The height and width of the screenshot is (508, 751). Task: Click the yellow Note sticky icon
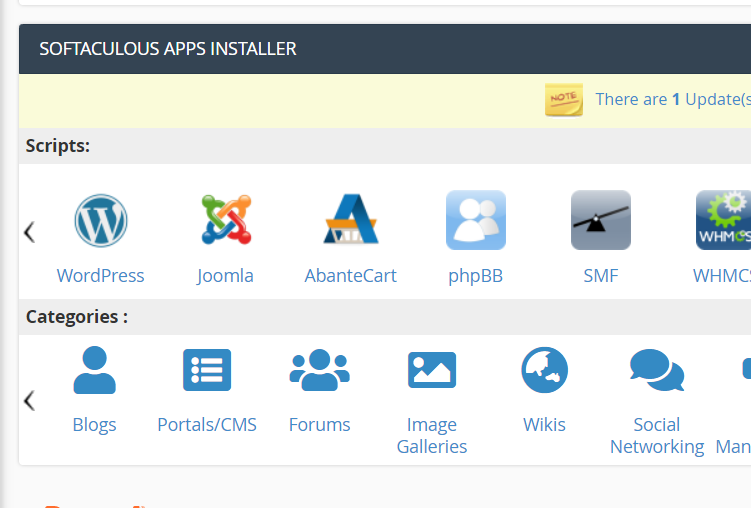coord(564,99)
